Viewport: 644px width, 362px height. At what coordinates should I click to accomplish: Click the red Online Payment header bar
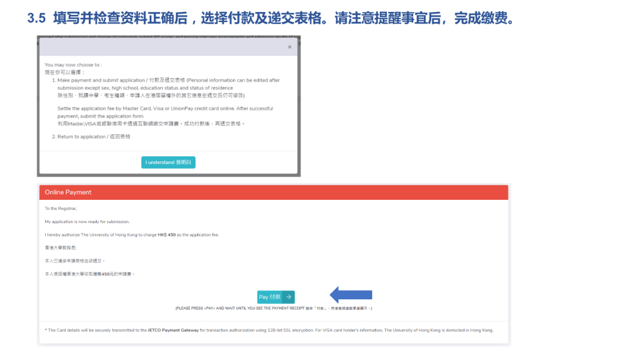coord(273,192)
